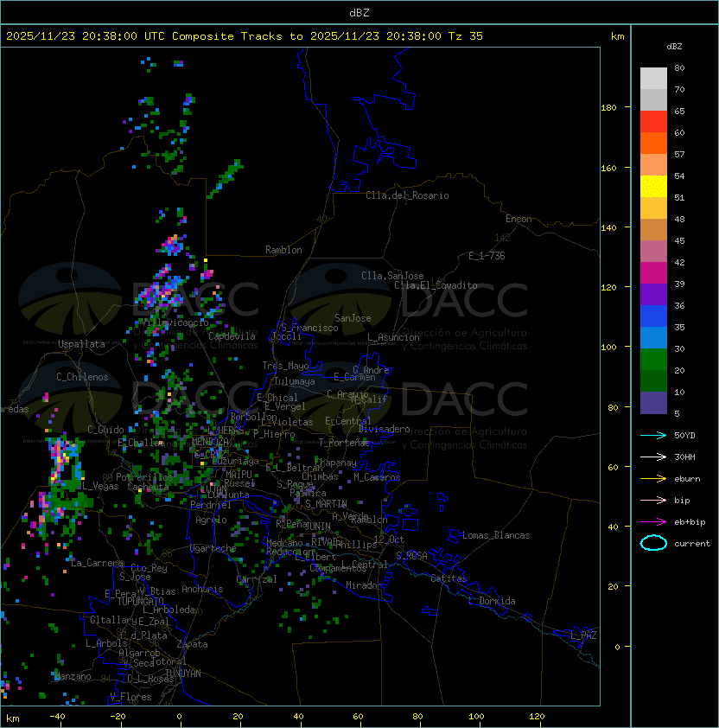Click the 'Carrizal' map label
719x728 pixels.
point(257,579)
